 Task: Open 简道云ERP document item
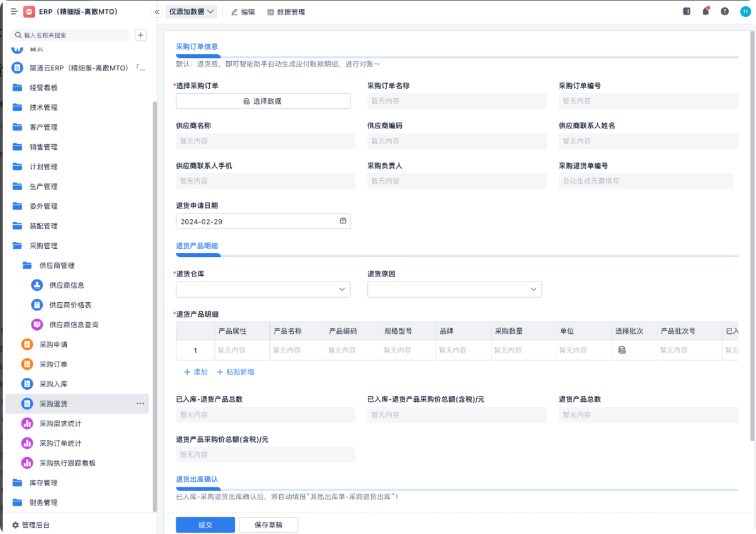tap(79, 68)
